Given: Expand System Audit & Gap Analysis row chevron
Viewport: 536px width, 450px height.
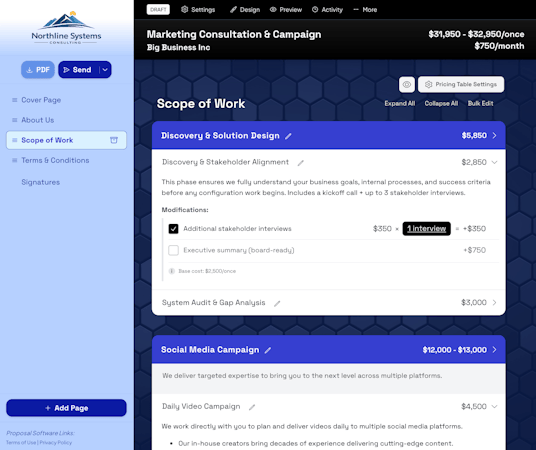Looking at the screenshot, I should 494,302.
